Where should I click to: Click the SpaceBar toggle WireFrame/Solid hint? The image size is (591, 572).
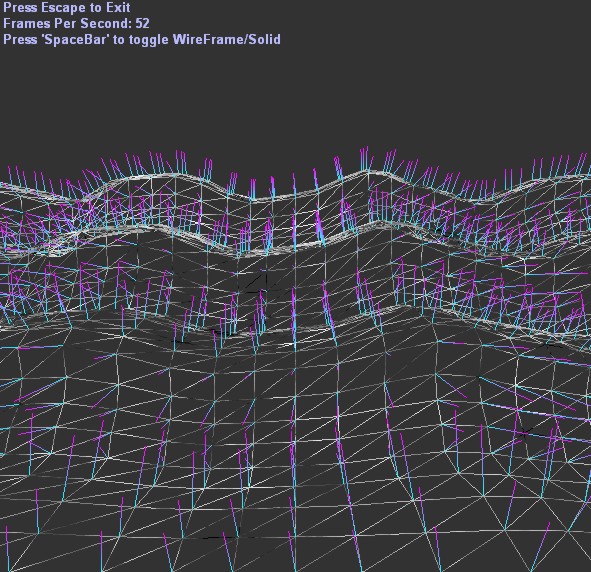(x=142, y=39)
